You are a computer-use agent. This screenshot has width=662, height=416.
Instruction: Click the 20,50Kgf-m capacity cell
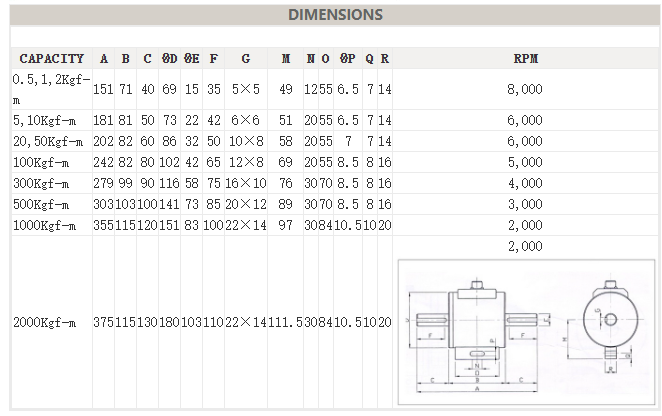(x=47, y=142)
